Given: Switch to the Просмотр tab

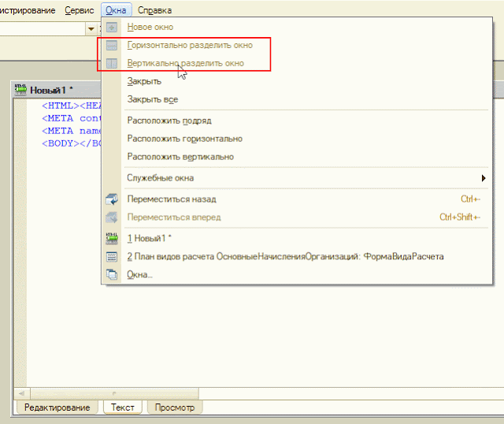Looking at the screenshot, I should tap(175, 407).
